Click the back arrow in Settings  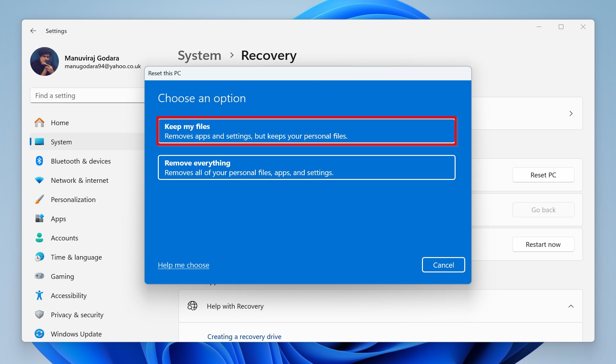coord(33,31)
